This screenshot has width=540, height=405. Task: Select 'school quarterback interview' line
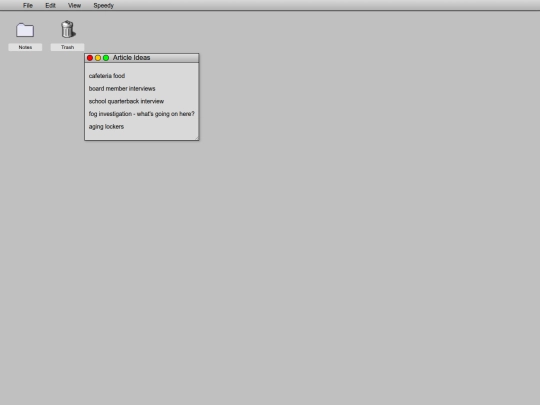(x=126, y=101)
